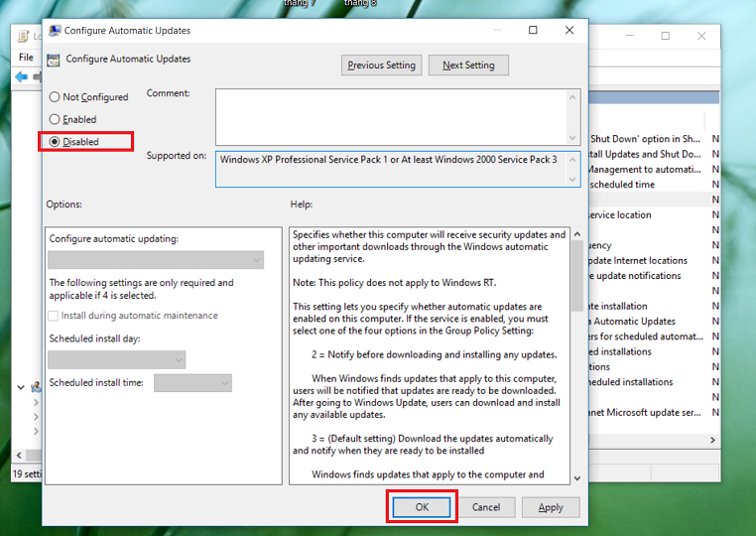Click the OK button
Viewport: 756px width, 536px height.
click(x=422, y=507)
